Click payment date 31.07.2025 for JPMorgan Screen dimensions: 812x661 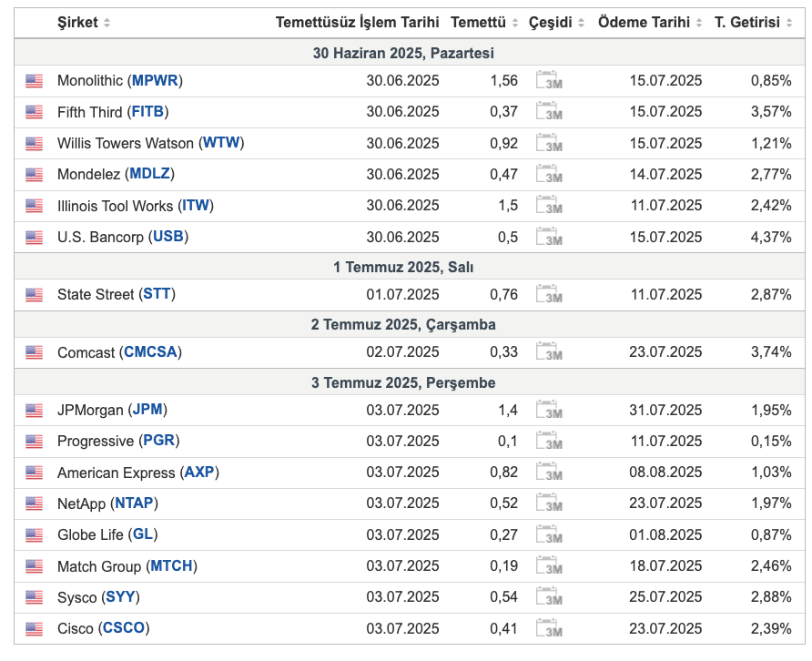(665, 410)
